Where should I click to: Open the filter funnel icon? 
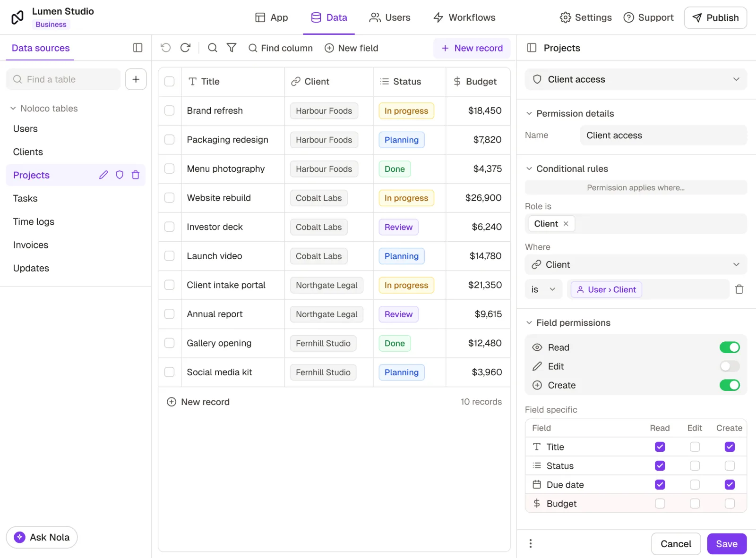(232, 48)
